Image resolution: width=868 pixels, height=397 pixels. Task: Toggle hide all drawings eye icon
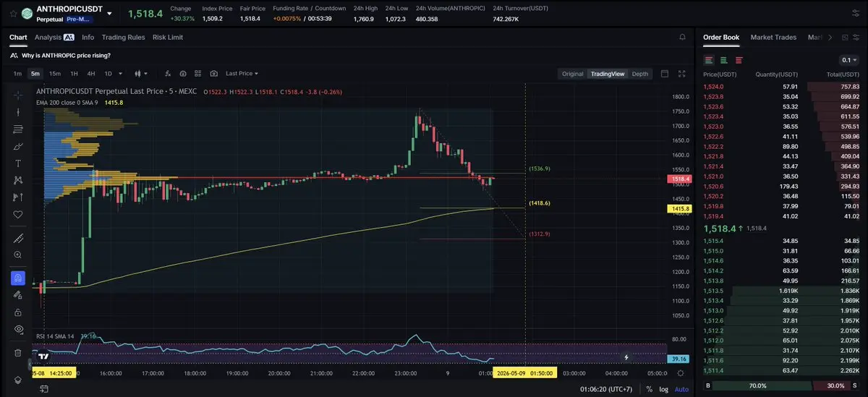point(18,329)
